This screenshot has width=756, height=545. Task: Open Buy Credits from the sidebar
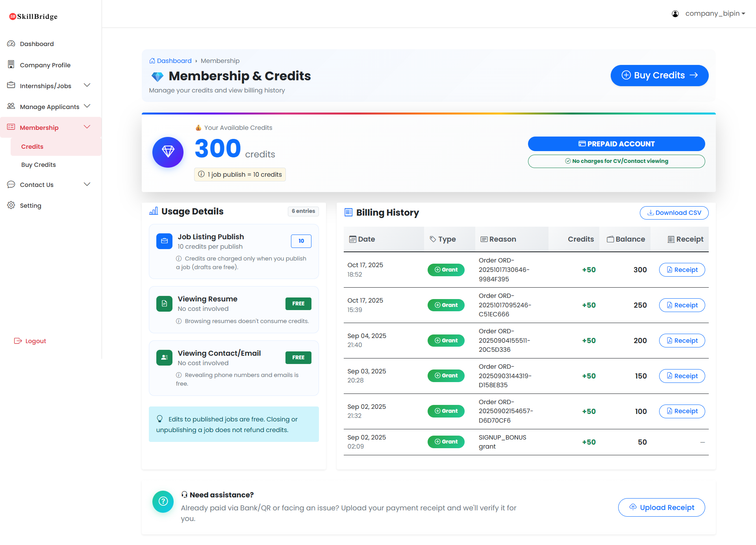pyautogui.click(x=38, y=164)
